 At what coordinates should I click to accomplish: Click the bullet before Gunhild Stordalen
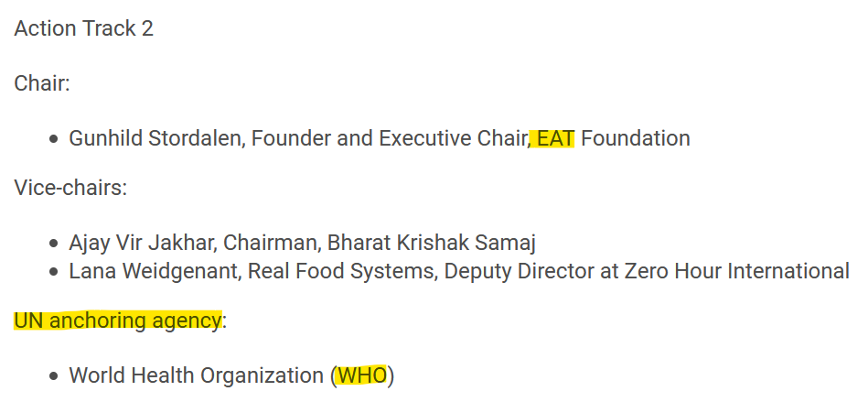pos(55,139)
